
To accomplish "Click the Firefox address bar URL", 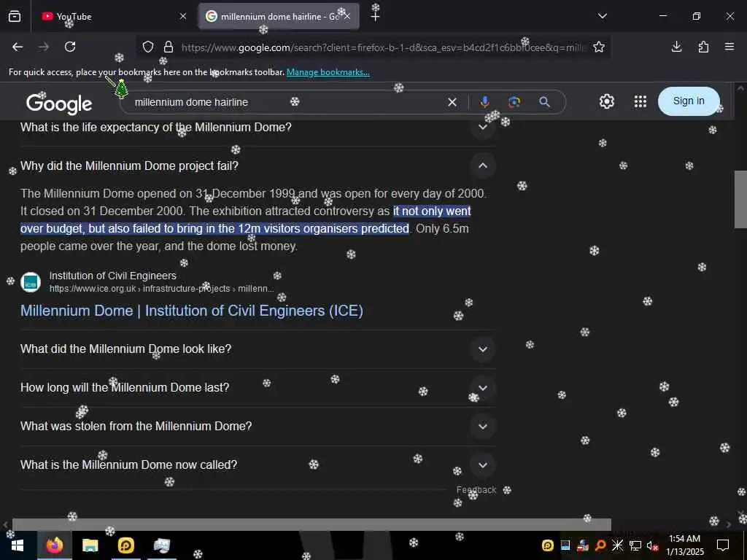I will [383, 47].
